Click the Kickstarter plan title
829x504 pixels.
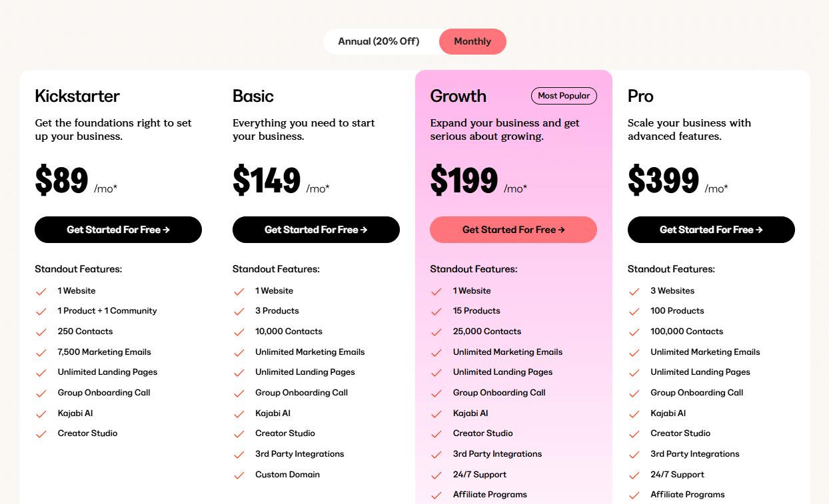click(x=77, y=96)
